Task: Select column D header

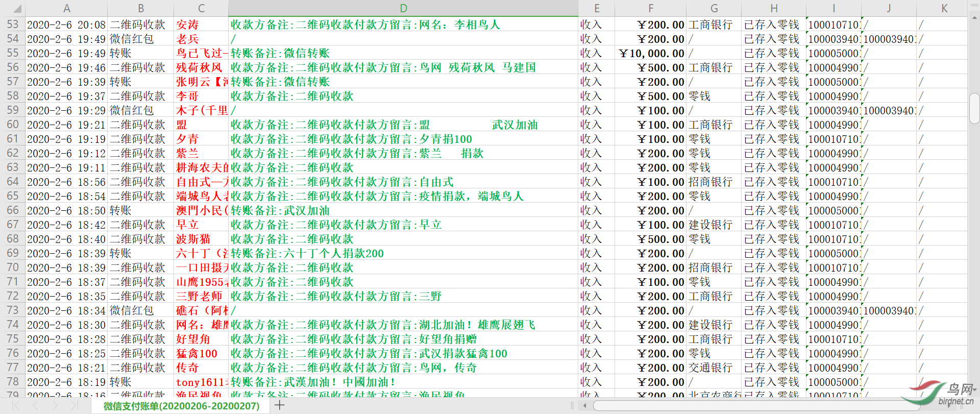Action: coord(403,8)
